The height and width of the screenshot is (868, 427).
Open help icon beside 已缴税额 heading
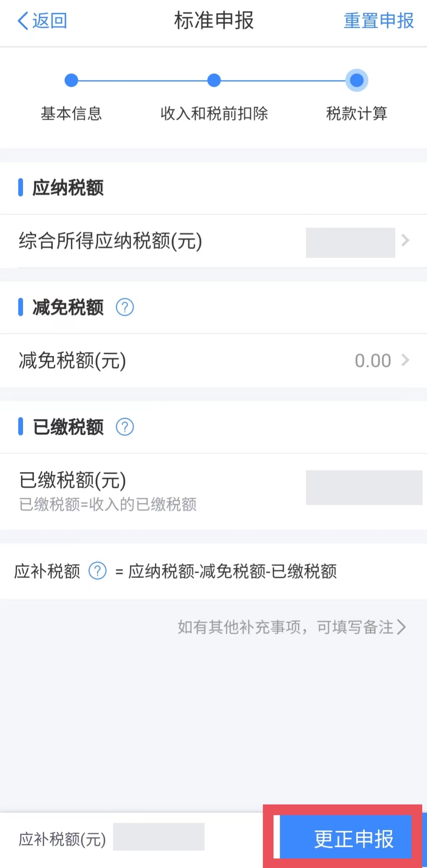[125, 427]
